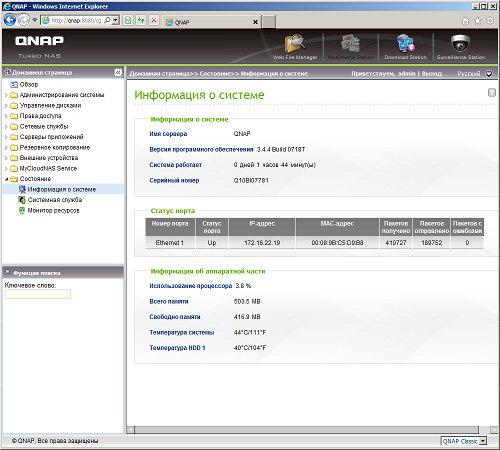Click in the Ключевое слово search field
Screen dimensions: 500x450
point(38,294)
